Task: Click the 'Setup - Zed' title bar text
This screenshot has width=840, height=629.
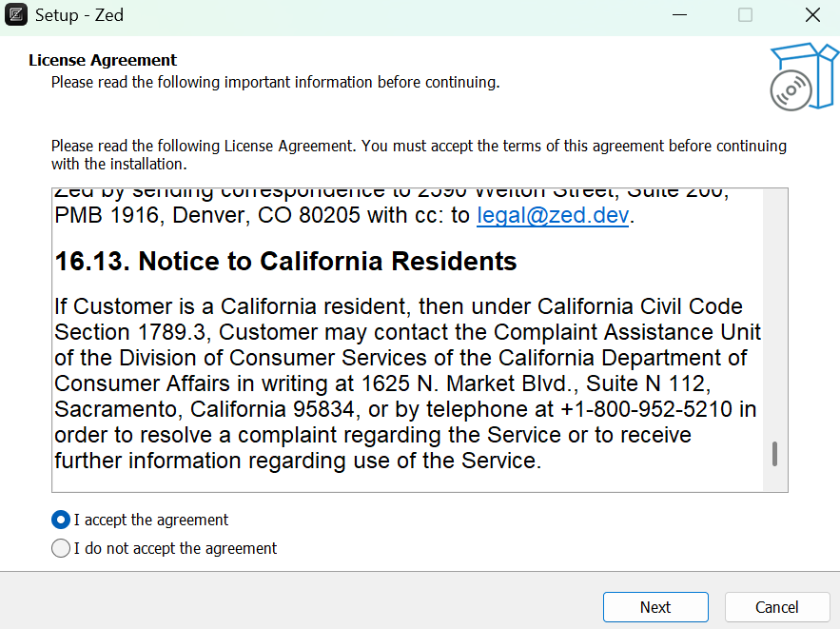Action: click(x=79, y=15)
